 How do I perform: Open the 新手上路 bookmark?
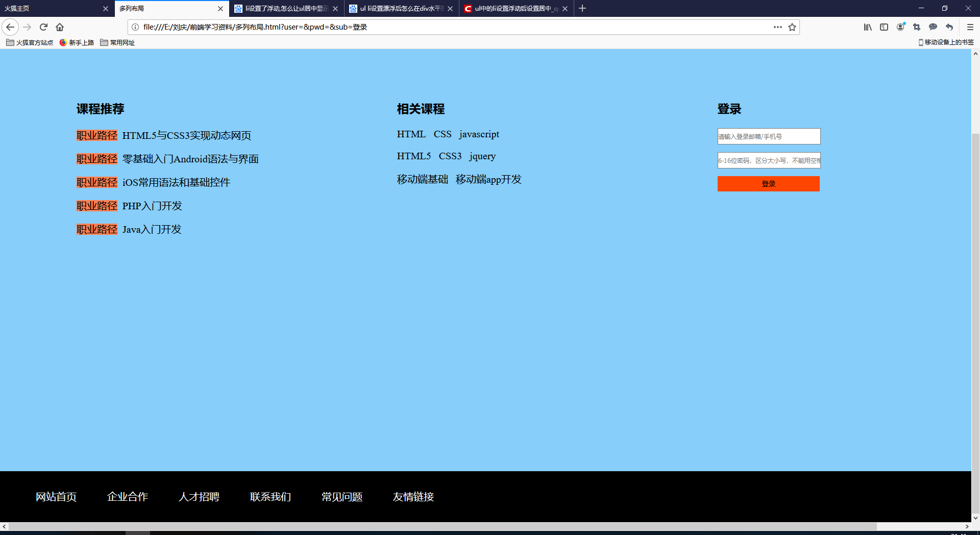pyautogui.click(x=77, y=43)
